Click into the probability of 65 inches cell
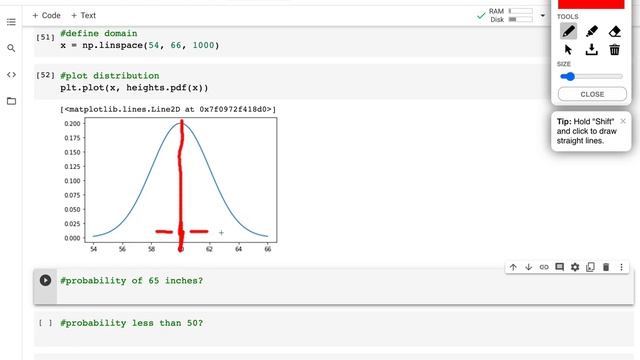 pos(345,287)
